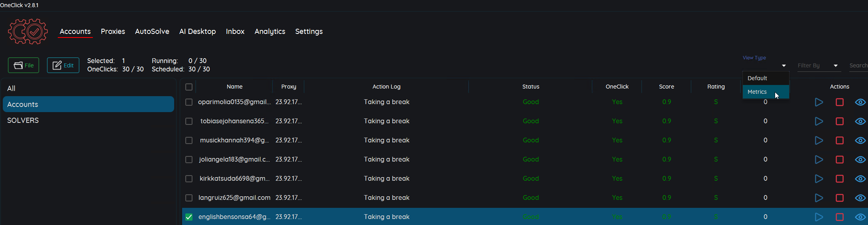Switch to the Proxies tab

113,32
